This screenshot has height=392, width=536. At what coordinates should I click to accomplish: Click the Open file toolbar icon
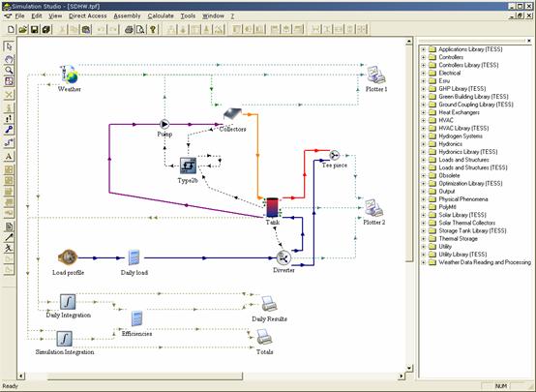point(23,29)
